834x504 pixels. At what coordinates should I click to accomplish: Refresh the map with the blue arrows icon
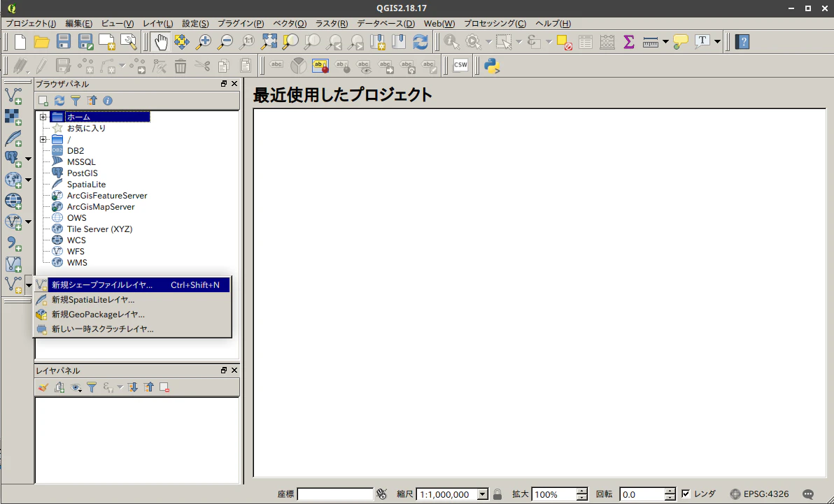[x=420, y=41]
